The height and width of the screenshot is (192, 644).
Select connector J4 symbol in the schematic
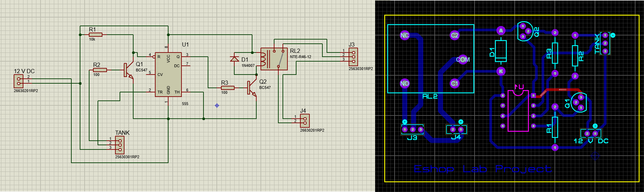[305, 121]
